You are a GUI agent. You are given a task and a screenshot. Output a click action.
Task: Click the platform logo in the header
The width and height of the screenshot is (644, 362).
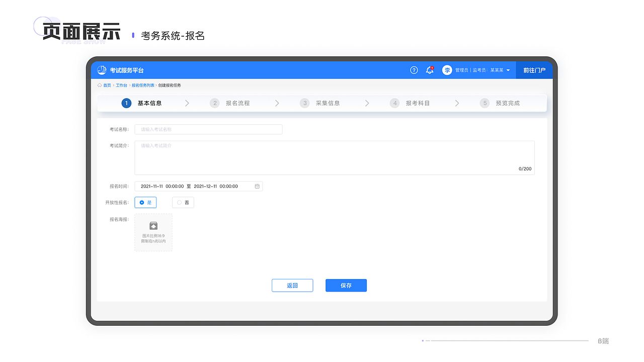pyautogui.click(x=102, y=70)
